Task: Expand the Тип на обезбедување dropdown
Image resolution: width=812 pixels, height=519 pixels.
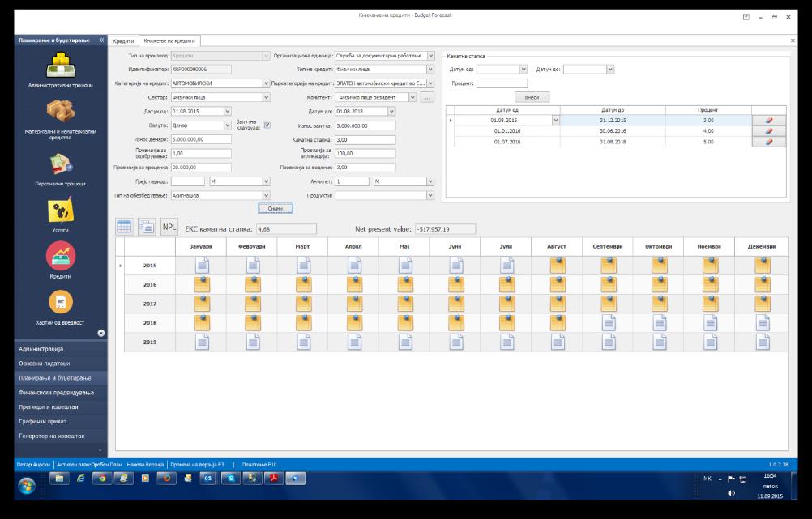Action: (x=266, y=195)
